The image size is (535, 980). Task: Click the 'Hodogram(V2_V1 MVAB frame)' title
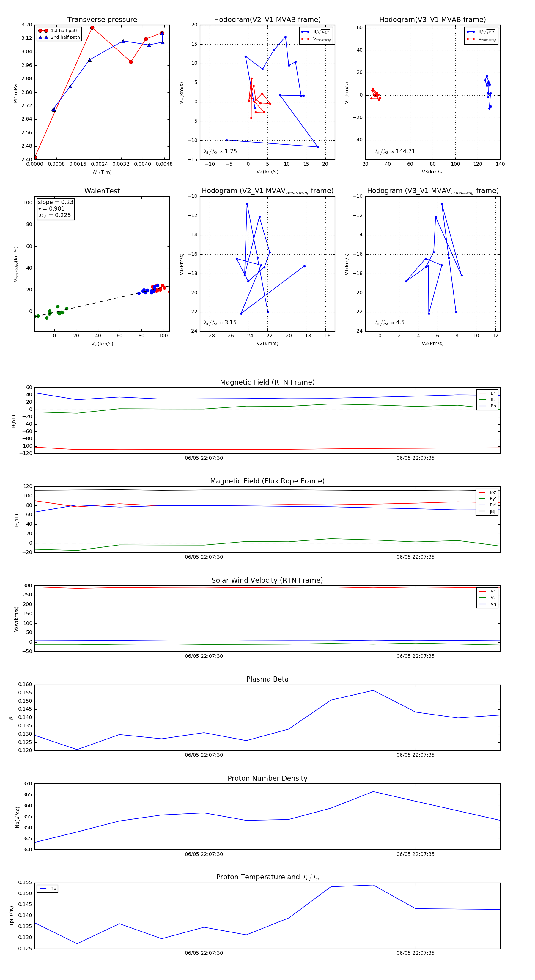coord(267,20)
